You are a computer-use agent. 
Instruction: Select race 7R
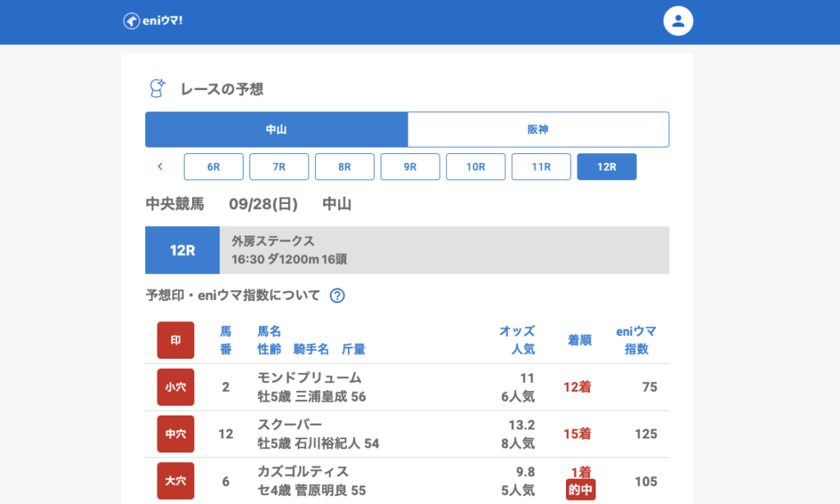(279, 166)
